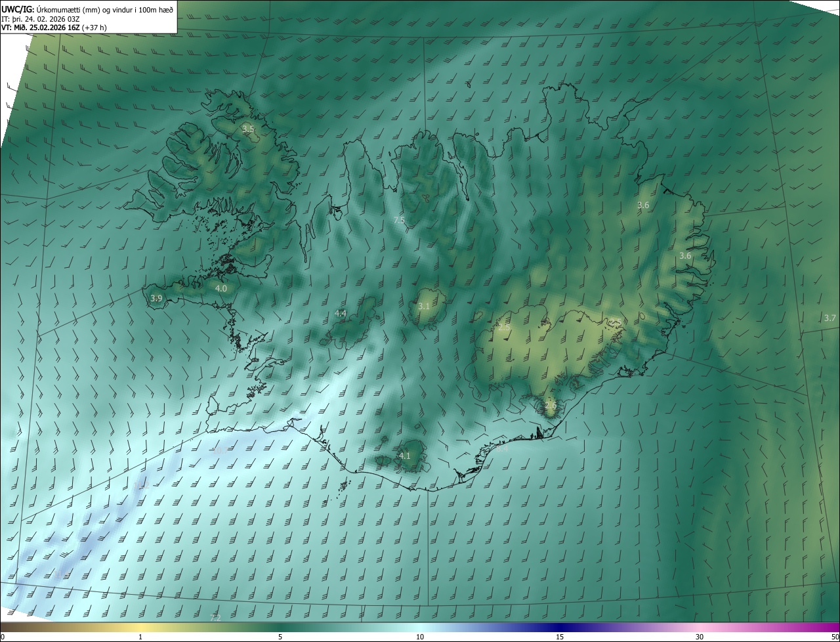Click the 2.6 value label on the map
The image size is (840, 642).
(550, 406)
